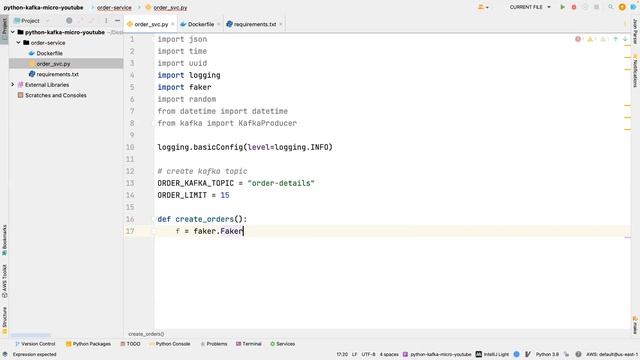This screenshot has width=640, height=360.
Task: Hide the Project panel with the minus icon
Action: point(118,20)
